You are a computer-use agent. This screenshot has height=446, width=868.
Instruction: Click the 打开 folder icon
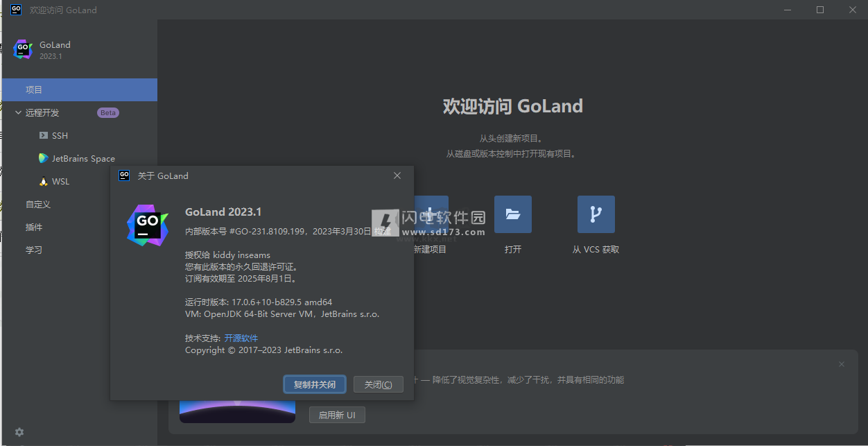pos(513,214)
